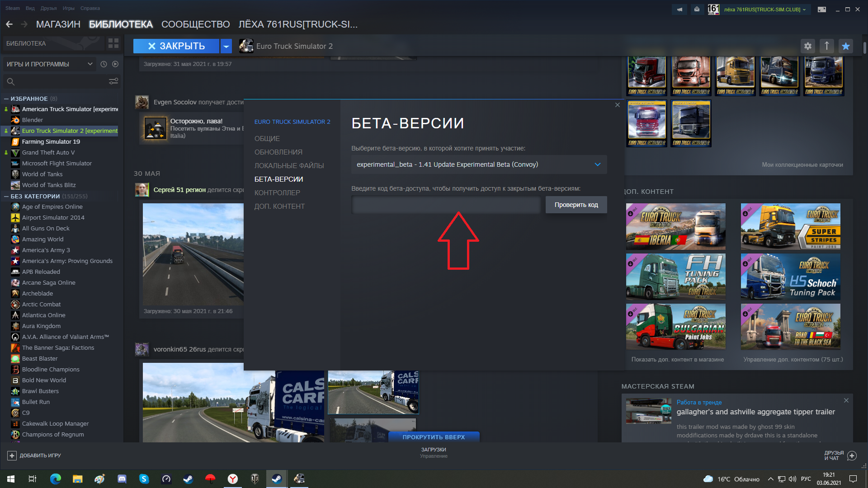The image size is (868, 488).
Task: Switch library to grid view icon
Action: tap(113, 43)
